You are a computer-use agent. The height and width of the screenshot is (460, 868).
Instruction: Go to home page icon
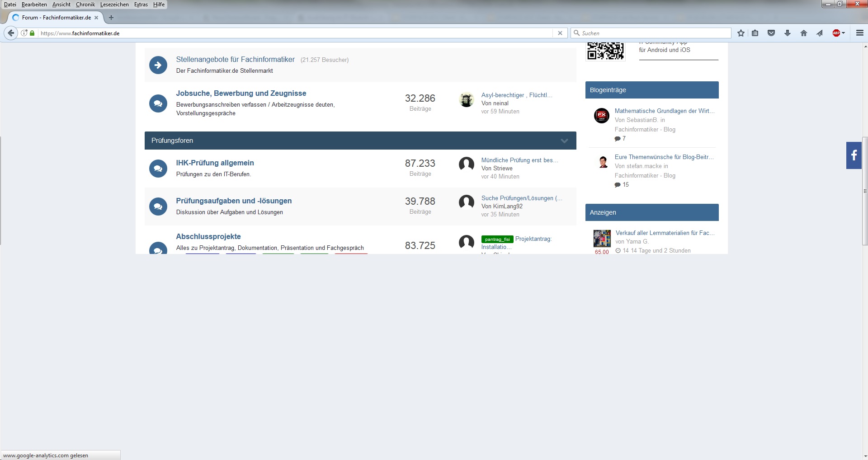804,33
